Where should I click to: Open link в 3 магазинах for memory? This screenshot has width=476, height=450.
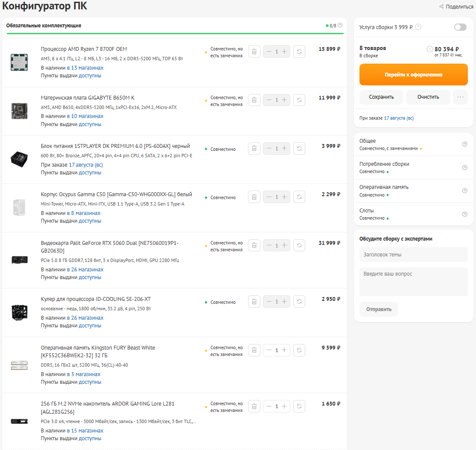(84, 374)
